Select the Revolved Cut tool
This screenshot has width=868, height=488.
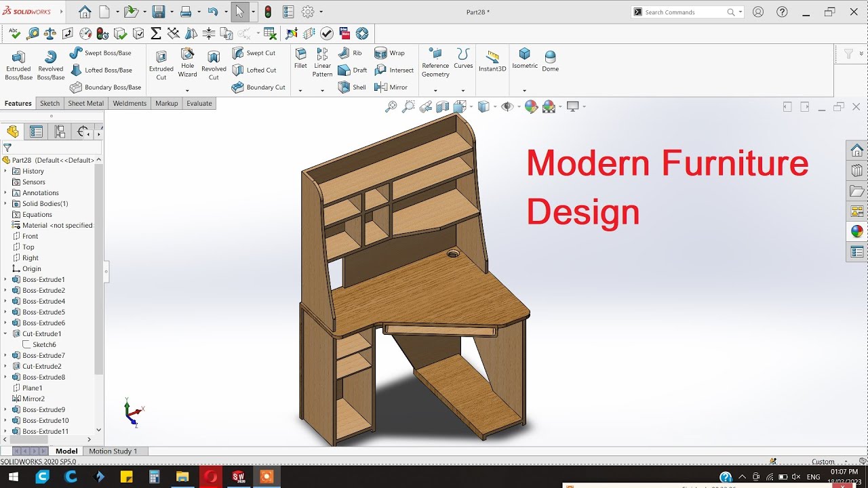[x=214, y=65]
